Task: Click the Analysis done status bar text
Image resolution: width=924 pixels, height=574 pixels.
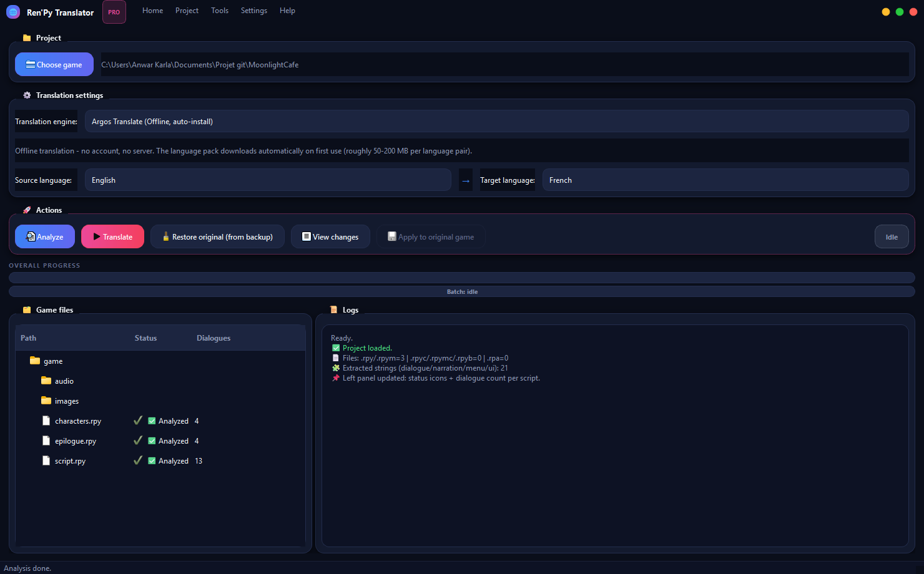Action: [x=27, y=568]
